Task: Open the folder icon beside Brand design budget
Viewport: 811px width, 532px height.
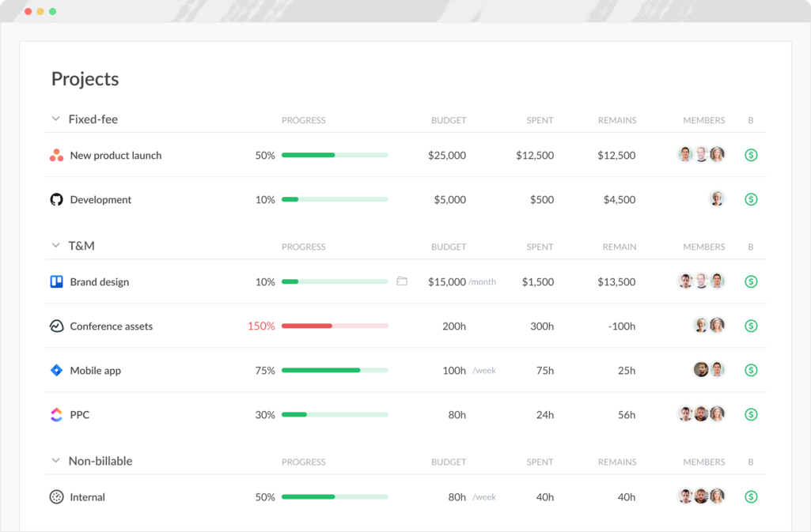Action: coord(402,281)
